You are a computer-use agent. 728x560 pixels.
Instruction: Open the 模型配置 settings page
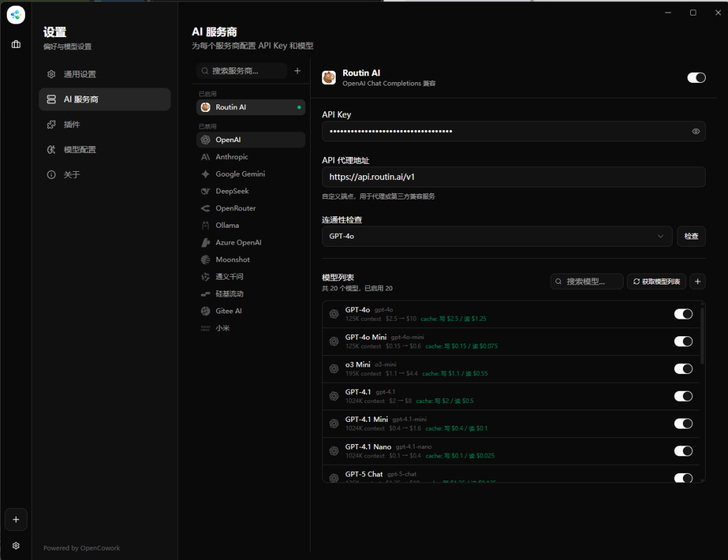pos(104,150)
